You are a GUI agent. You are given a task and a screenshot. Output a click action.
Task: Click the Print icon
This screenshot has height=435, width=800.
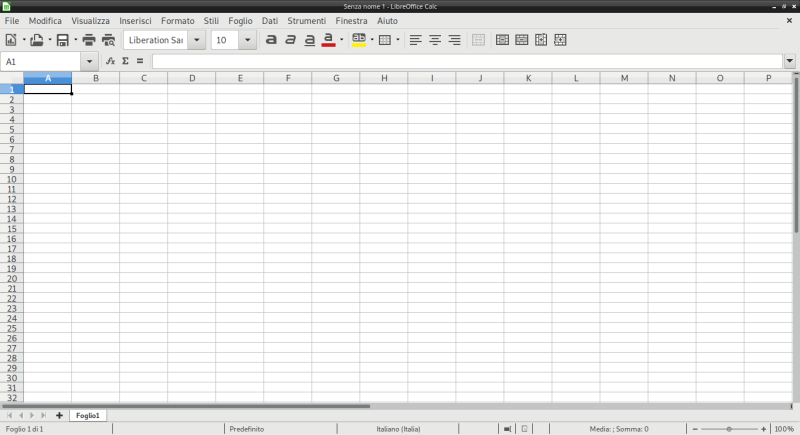click(89, 40)
